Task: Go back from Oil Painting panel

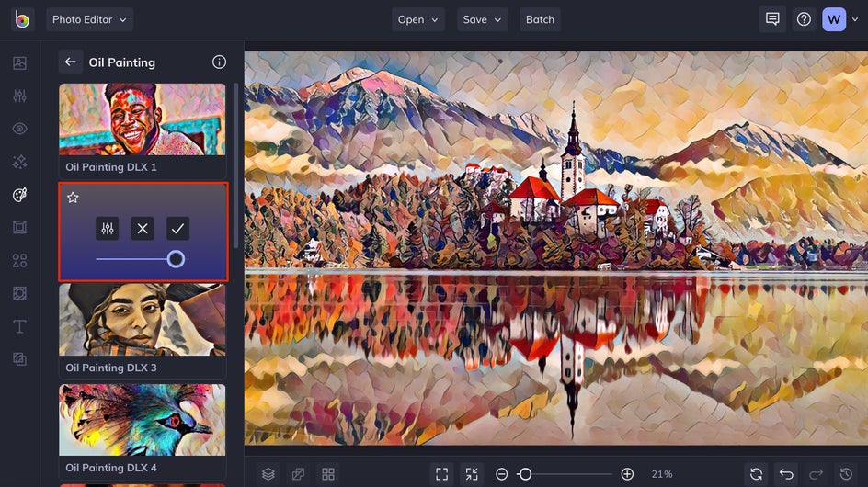Action: tap(70, 62)
